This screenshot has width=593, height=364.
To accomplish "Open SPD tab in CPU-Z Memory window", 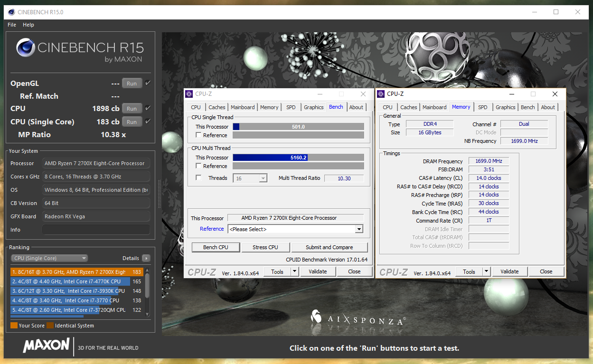I will (483, 107).
